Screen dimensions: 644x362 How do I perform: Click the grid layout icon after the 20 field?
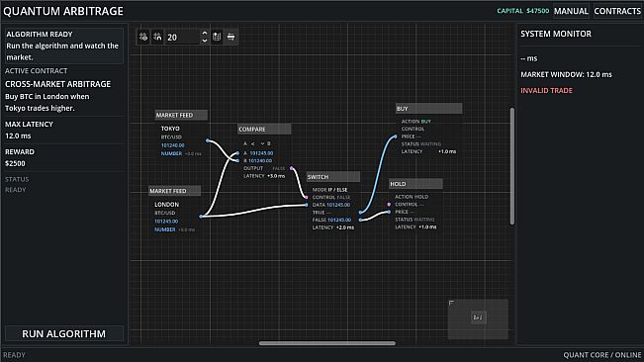pyautogui.click(x=217, y=37)
